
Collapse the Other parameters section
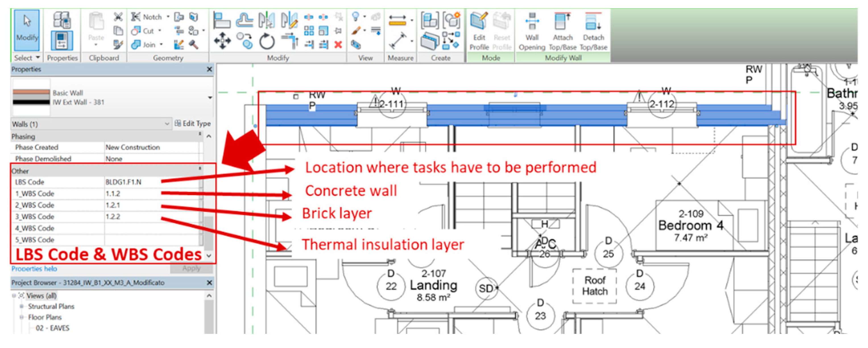(x=200, y=168)
